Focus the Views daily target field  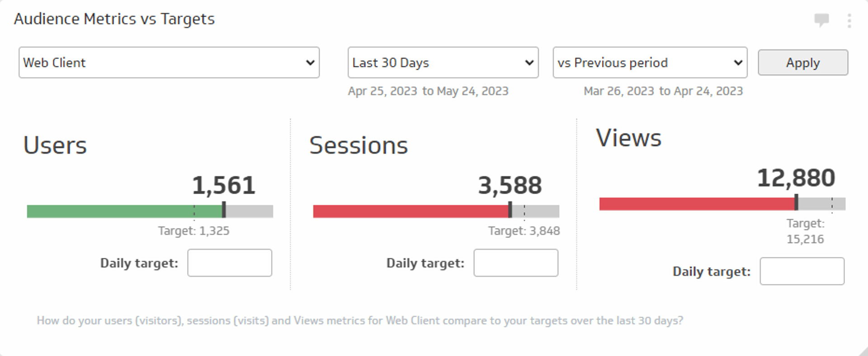tap(802, 271)
